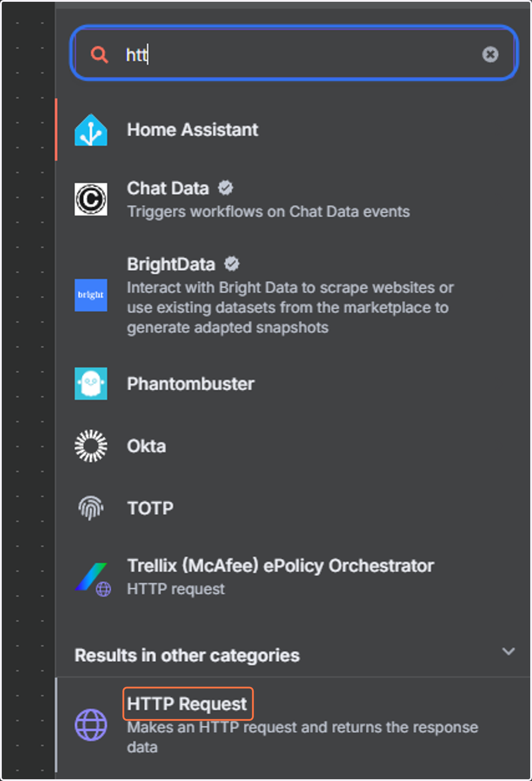Click 'Results in other categories' heading
This screenshot has width=532, height=781.
[187, 656]
